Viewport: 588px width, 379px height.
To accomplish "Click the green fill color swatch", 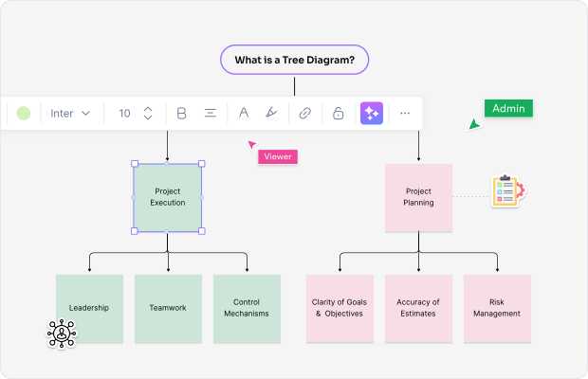I will point(24,114).
